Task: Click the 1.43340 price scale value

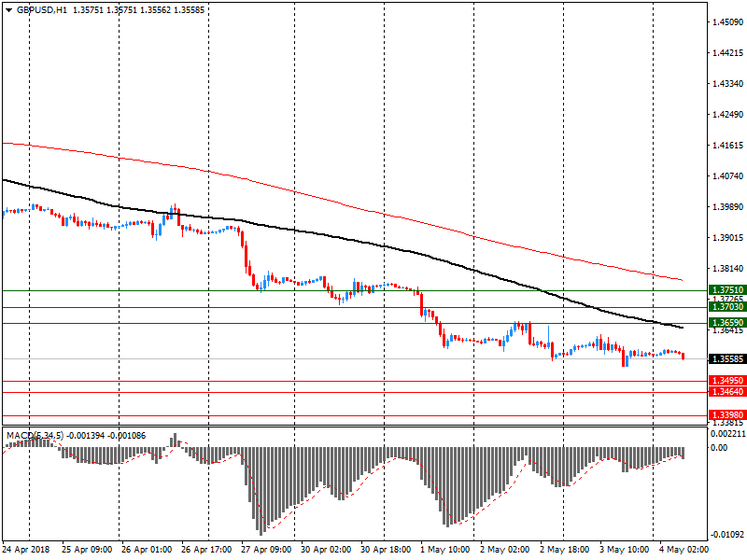Action: pyautogui.click(x=728, y=84)
